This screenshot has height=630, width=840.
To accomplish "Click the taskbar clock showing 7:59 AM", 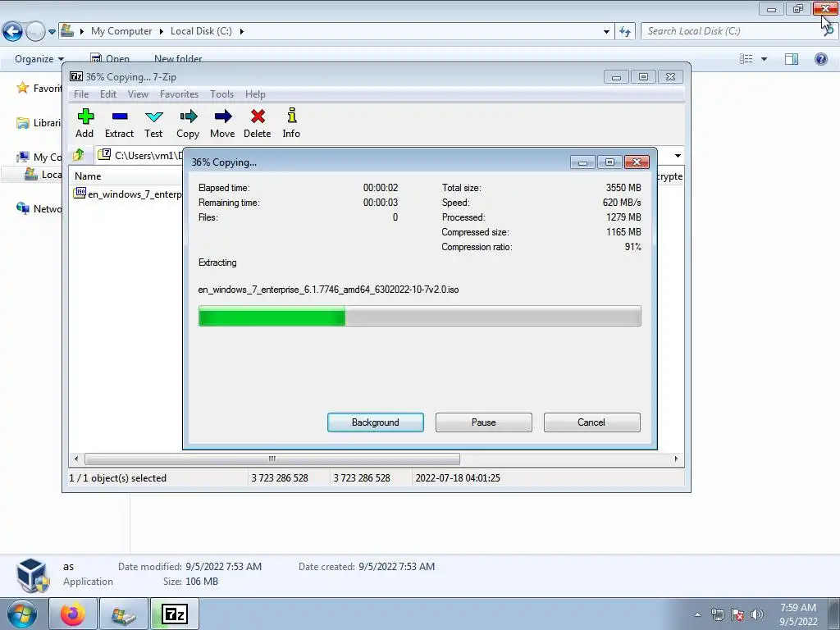I will pos(798,614).
